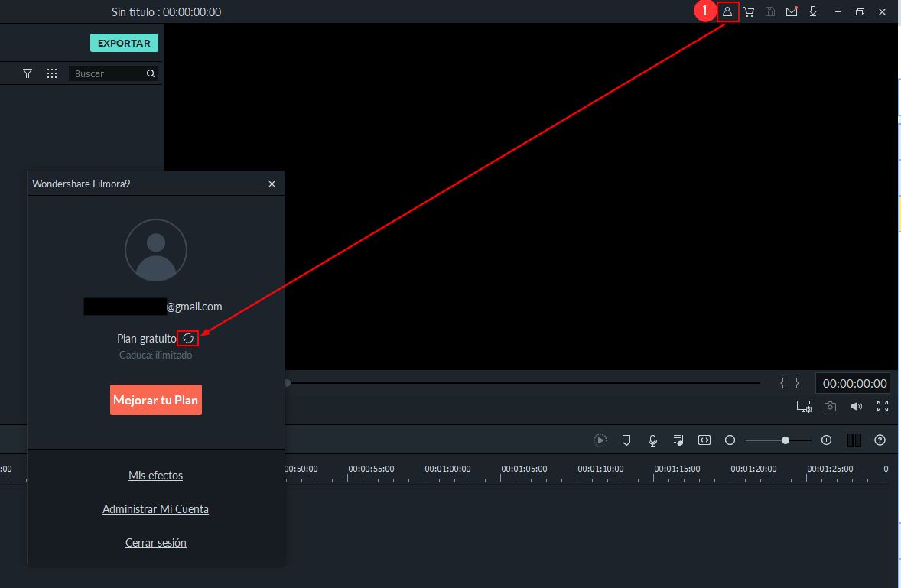Click the preview playback progress bar
Screen dimensions: 901x588
[523, 383]
